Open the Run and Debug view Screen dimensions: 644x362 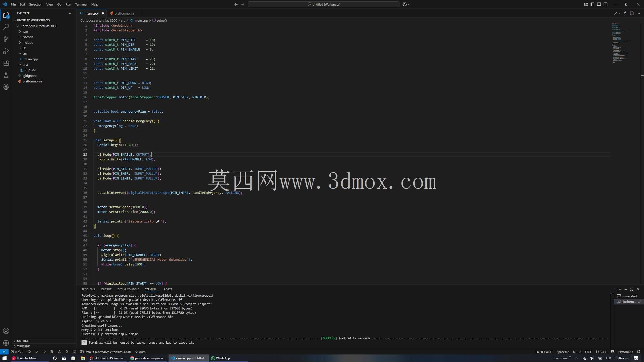pos(6,51)
